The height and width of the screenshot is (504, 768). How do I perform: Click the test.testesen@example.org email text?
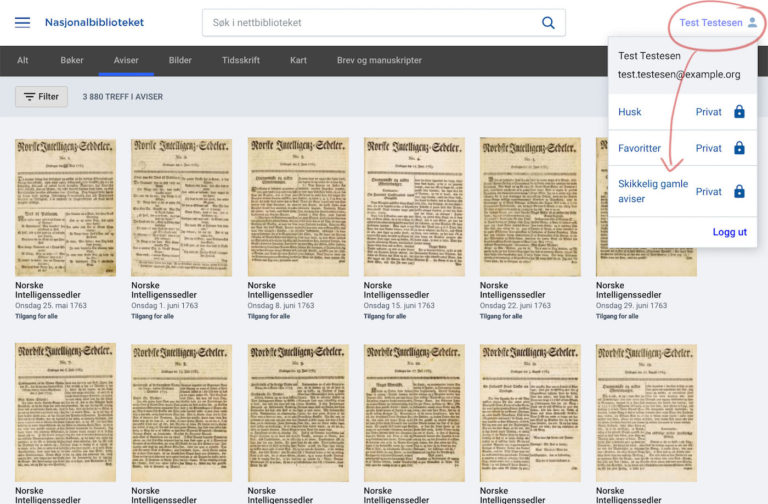pos(679,74)
